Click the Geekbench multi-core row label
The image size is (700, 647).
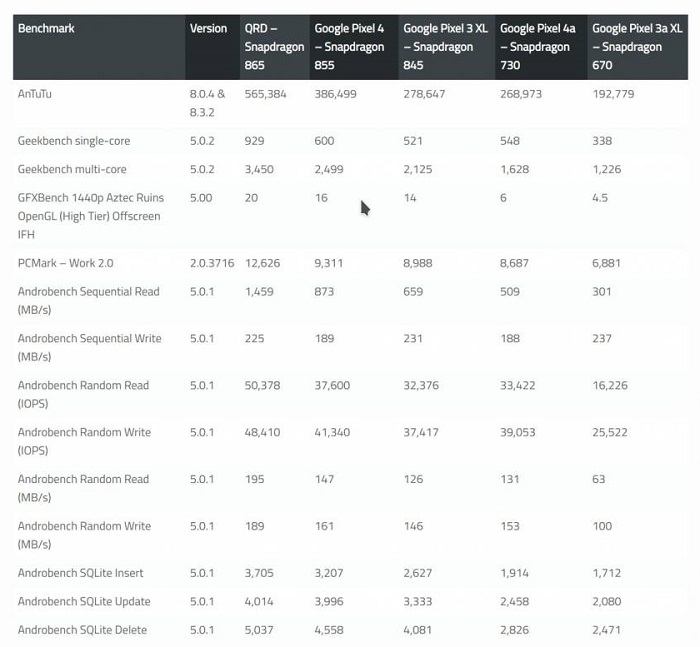72,169
